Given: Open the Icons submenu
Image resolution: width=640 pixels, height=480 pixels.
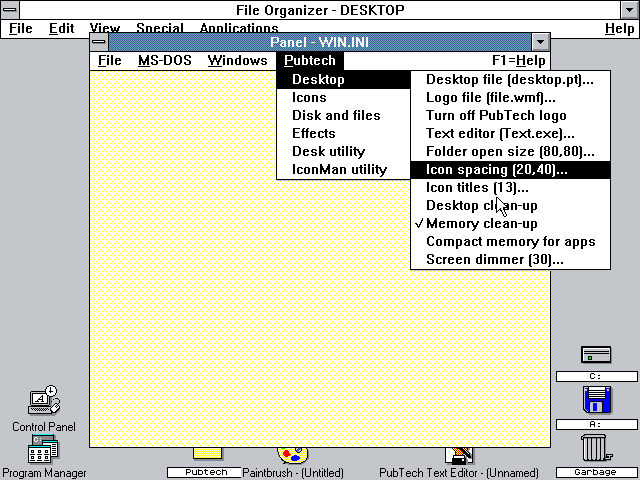Looking at the screenshot, I should click(343, 98).
